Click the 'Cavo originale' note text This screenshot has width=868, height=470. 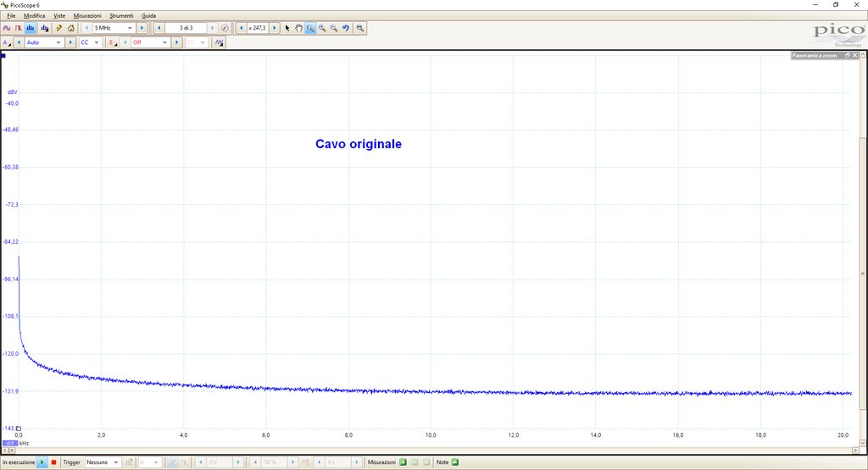click(x=359, y=144)
